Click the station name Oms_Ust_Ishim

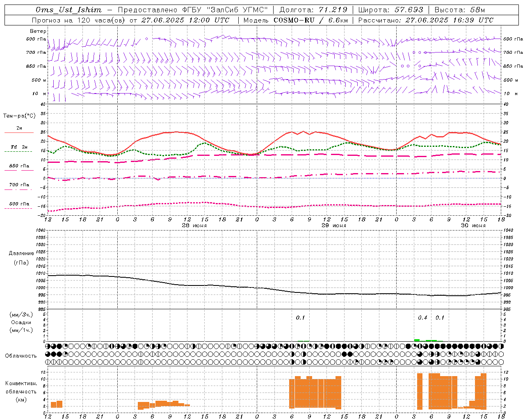[68, 10]
